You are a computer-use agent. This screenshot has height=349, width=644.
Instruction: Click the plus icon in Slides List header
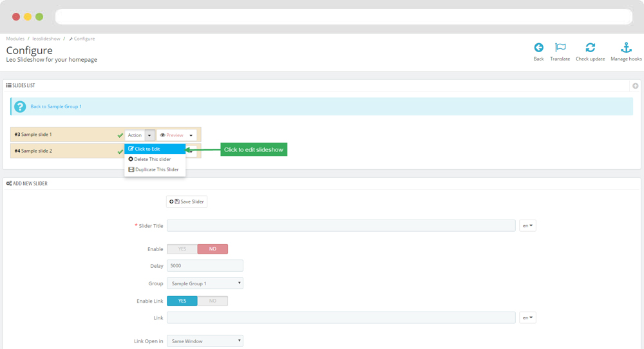click(635, 86)
